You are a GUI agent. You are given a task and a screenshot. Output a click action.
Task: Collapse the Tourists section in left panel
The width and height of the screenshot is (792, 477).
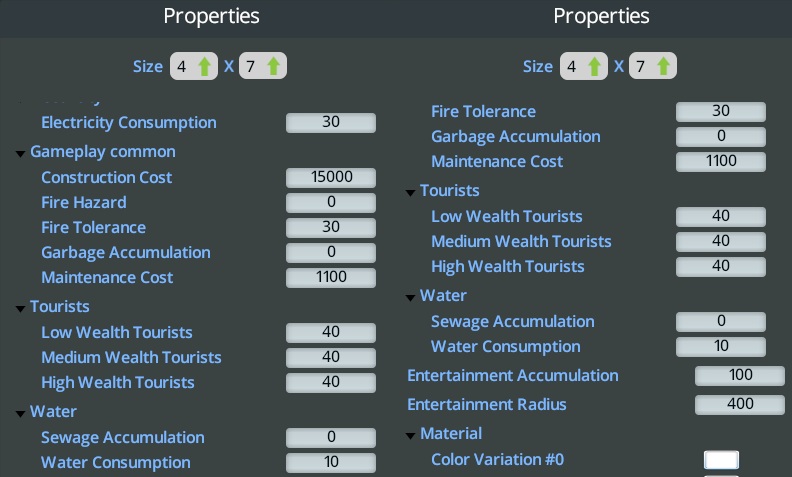click(x=21, y=308)
